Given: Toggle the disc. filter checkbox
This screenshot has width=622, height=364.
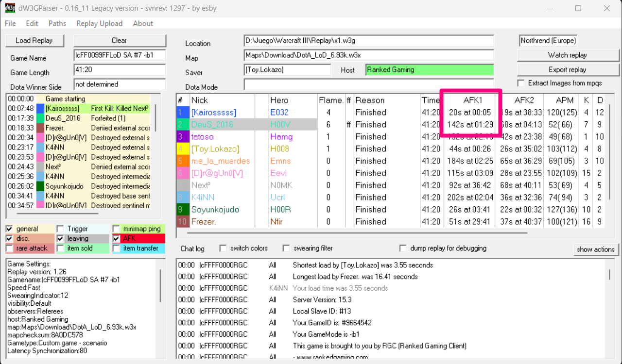Looking at the screenshot, I should click(9, 238).
